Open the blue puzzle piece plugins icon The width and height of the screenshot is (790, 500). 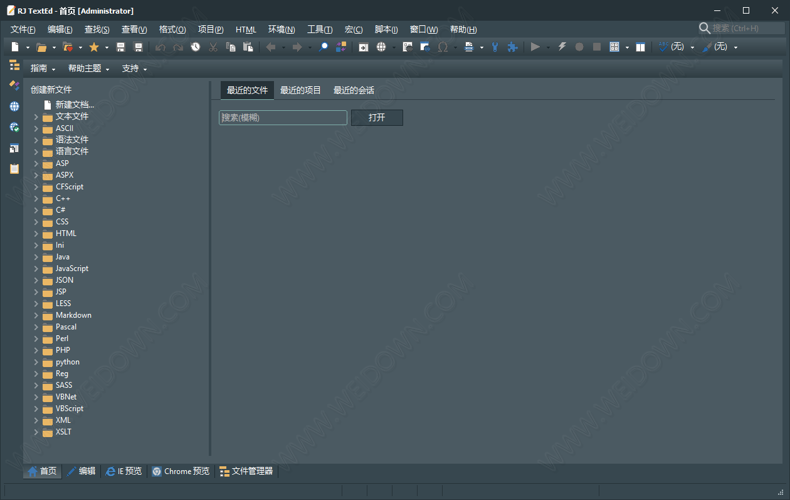tap(512, 47)
